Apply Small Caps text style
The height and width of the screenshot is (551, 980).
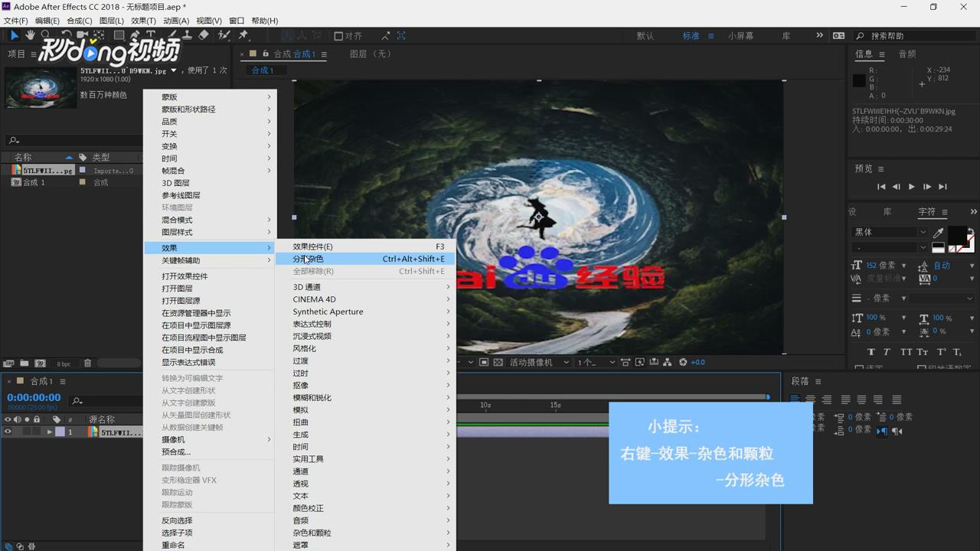pyautogui.click(x=923, y=352)
